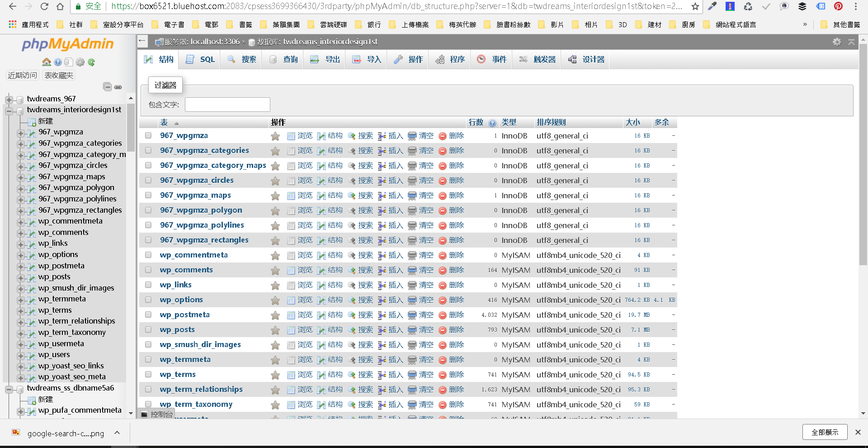This screenshot has width=868, height=448.
Task: Bookmark this page with the star icon
Action: (695, 6)
